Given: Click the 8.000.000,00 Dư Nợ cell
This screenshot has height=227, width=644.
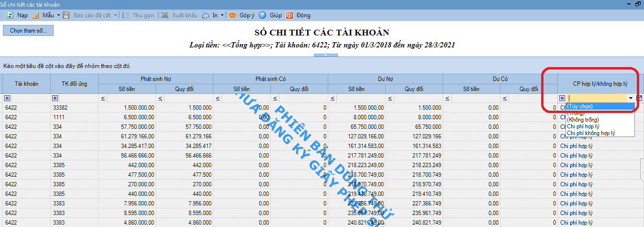Looking at the screenshot, I should coord(356,117).
